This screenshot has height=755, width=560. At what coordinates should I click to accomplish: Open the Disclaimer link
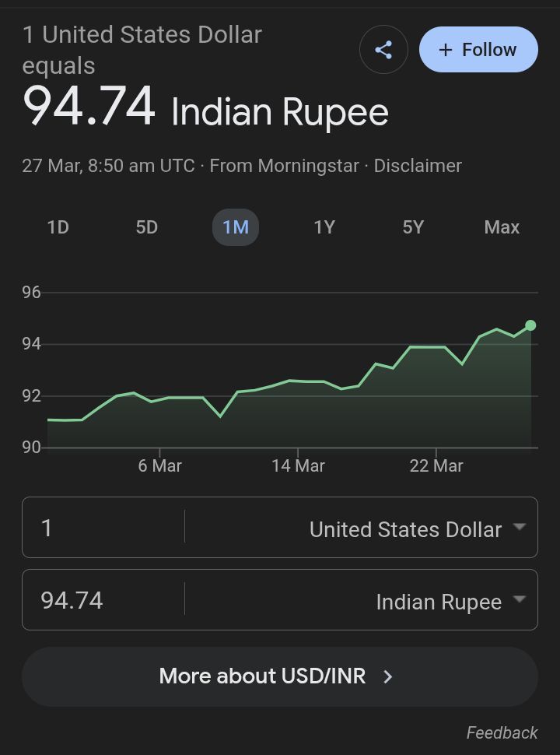418,166
